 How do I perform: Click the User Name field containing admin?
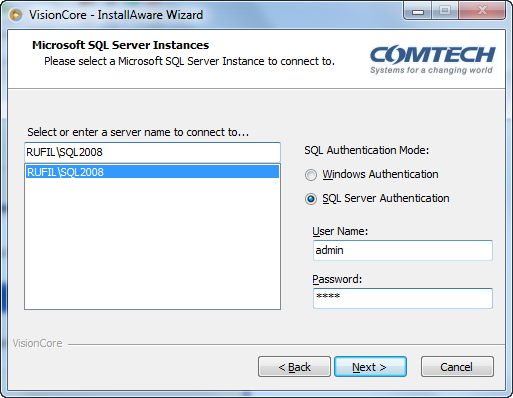click(403, 250)
